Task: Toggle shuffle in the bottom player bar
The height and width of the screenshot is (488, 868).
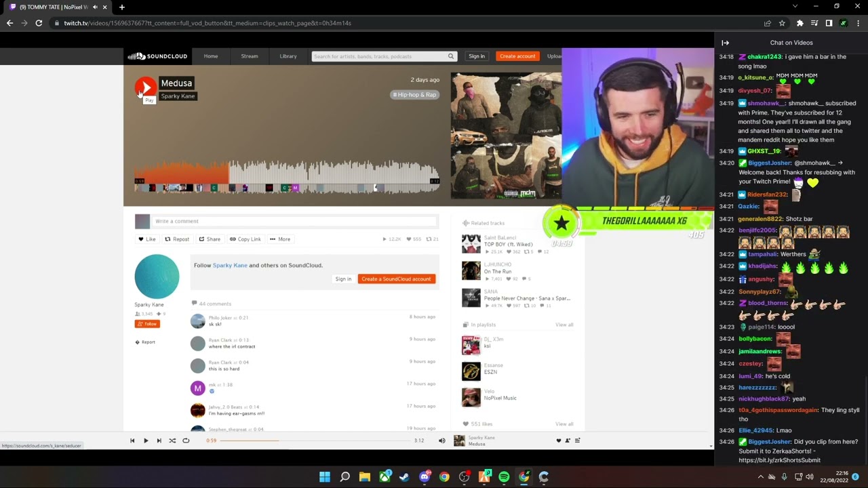Action: tap(172, 441)
